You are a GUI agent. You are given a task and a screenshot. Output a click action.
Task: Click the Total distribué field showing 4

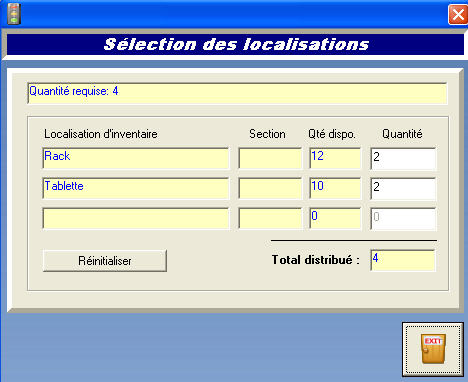click(403, 260)
